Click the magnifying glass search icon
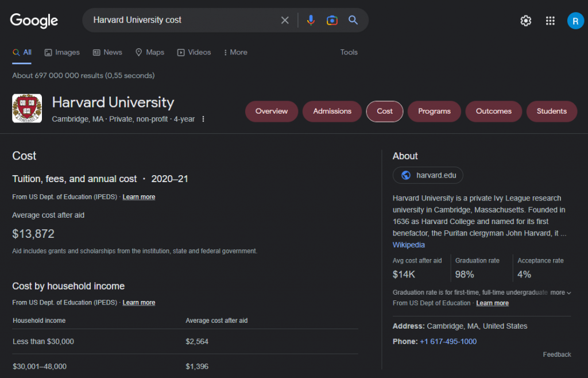The height and width of the screenshot is (378, 588). [353, 20]
